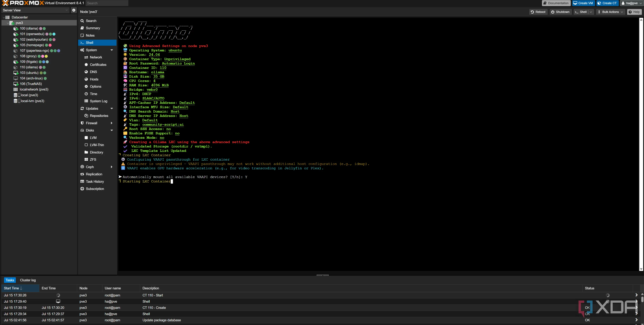Select container 109 (frigate)
The width and height of the screenshot is (644, 325).
click(x=29, y=62)
